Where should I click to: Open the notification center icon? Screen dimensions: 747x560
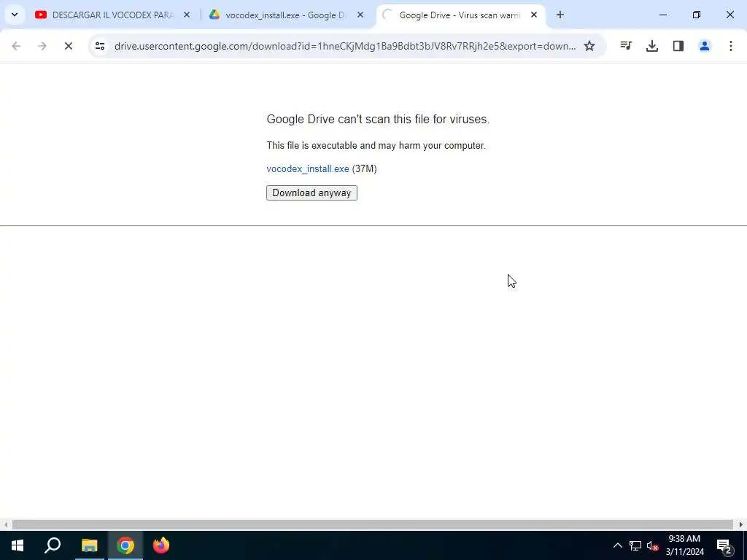click(x=724, y=545)
